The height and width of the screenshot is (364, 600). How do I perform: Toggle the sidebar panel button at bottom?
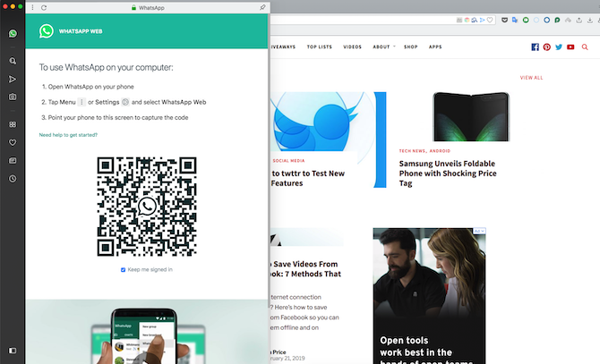[13, 351]
